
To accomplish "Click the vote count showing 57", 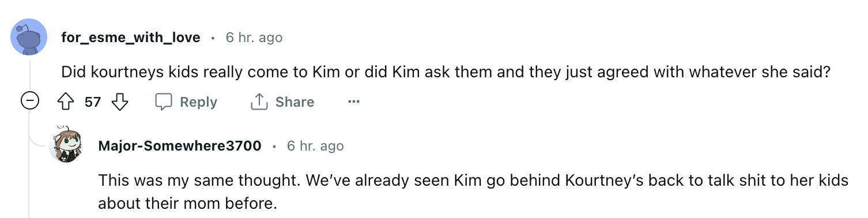I will pyautogui.click(x=93, y=102).
